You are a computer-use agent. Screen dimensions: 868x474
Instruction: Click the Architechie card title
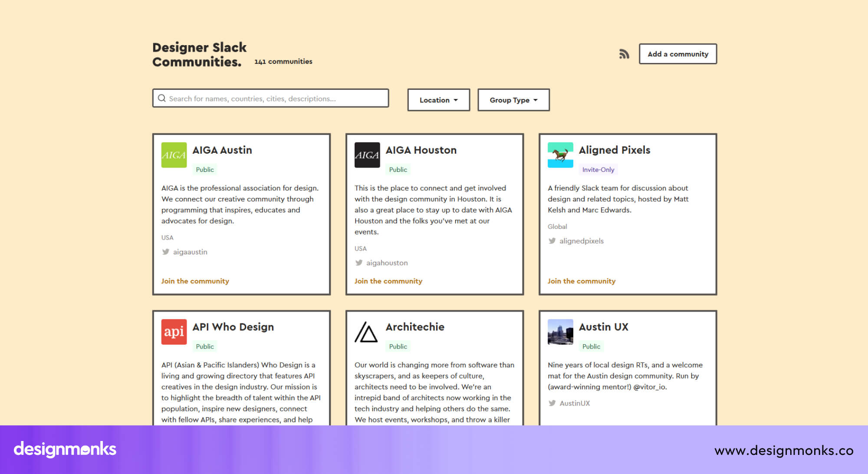pos(415,327)
